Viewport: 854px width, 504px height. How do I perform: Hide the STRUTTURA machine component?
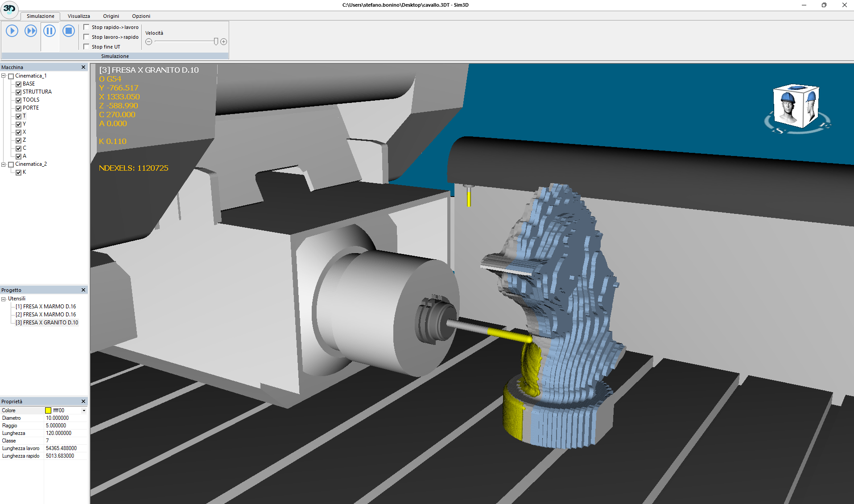(19, 92)
